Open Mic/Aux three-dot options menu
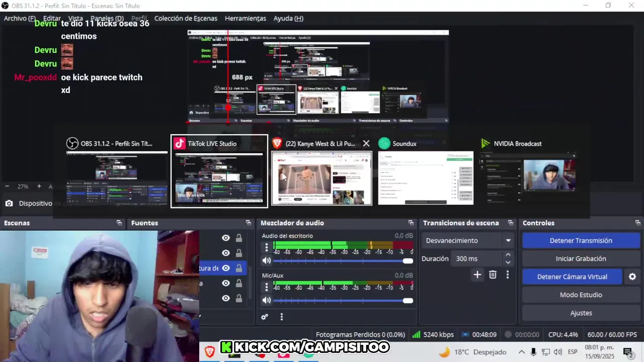 pos(267,287)
